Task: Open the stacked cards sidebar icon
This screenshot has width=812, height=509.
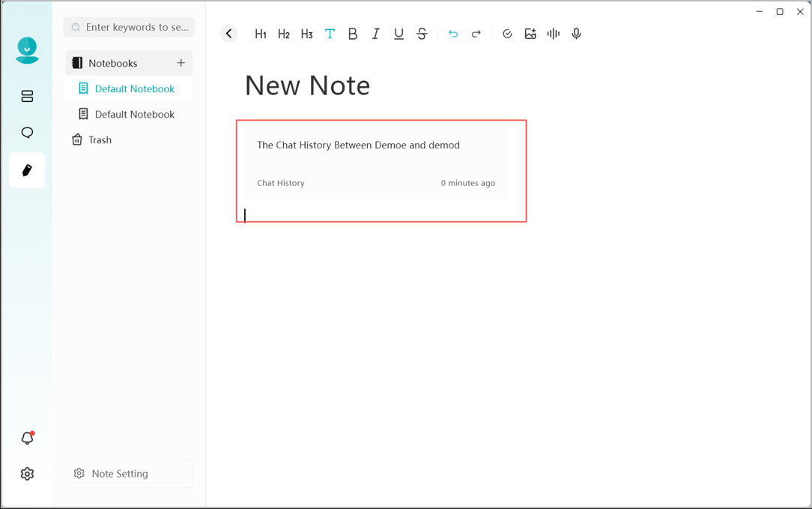Action: (27, 97)
